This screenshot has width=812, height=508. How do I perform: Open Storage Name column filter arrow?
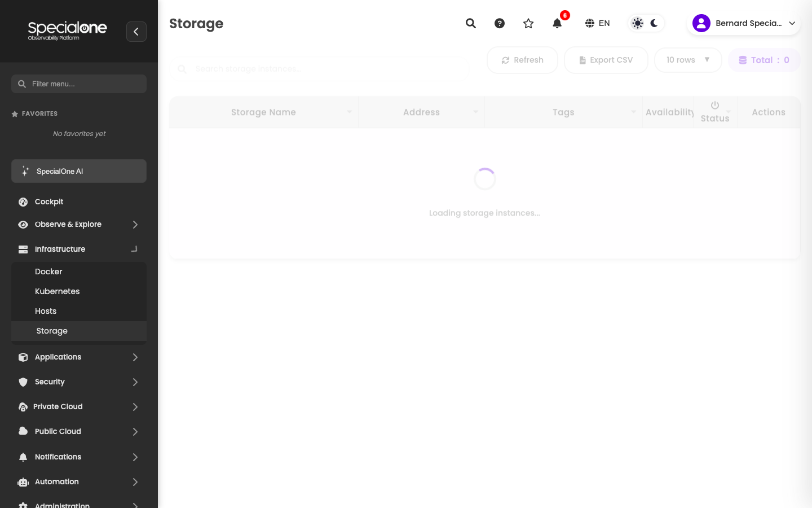tap(350, 112)
